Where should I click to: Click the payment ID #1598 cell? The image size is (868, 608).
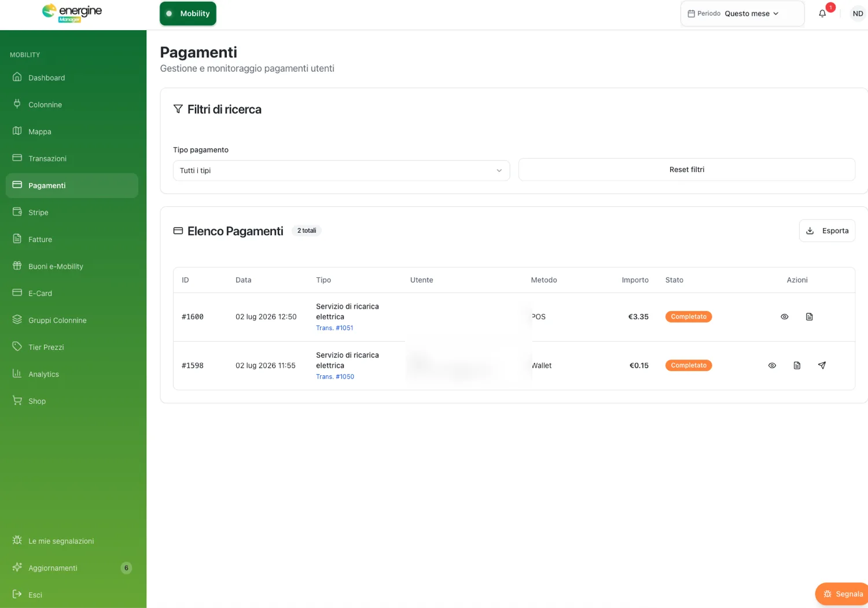click(193, 365)
